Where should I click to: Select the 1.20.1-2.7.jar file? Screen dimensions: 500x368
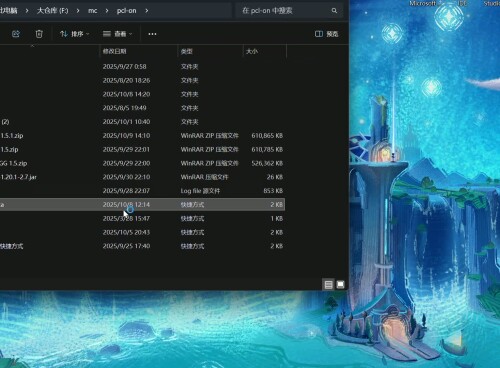18,177
